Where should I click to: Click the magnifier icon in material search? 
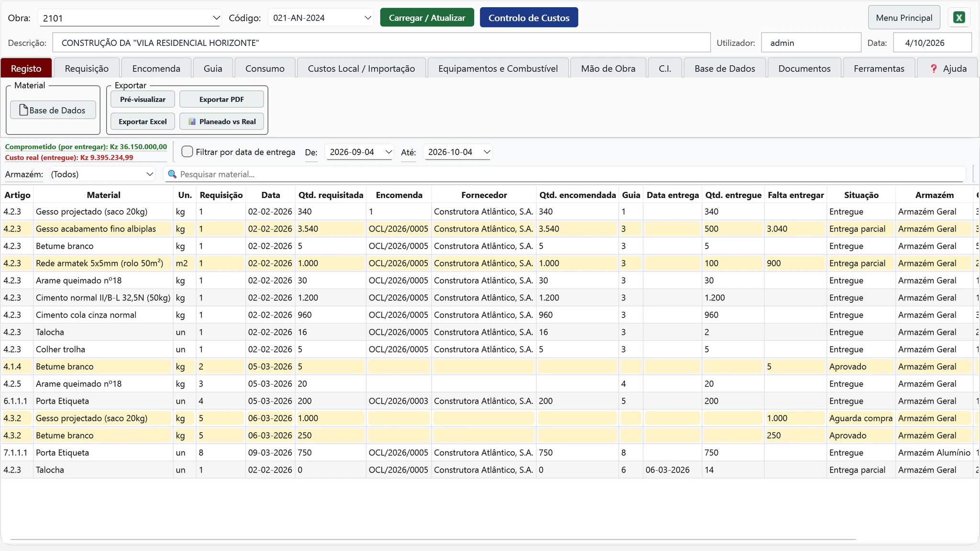[172, 174]
